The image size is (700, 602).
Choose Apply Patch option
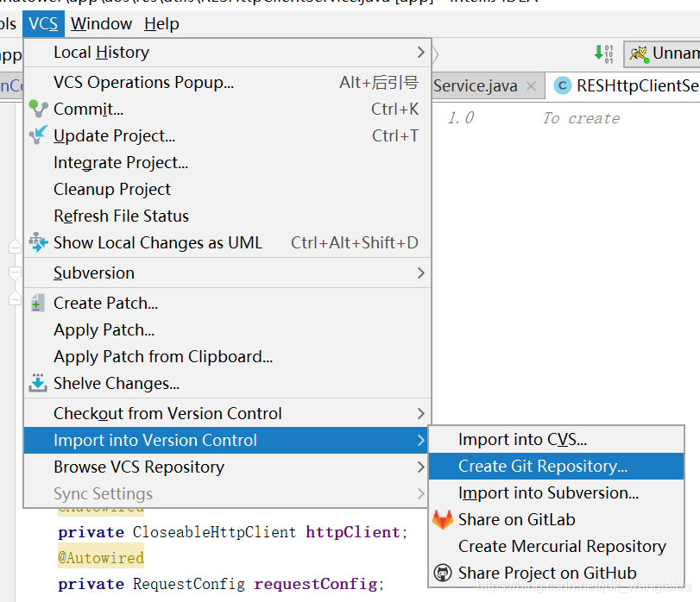tap(227, 330)
